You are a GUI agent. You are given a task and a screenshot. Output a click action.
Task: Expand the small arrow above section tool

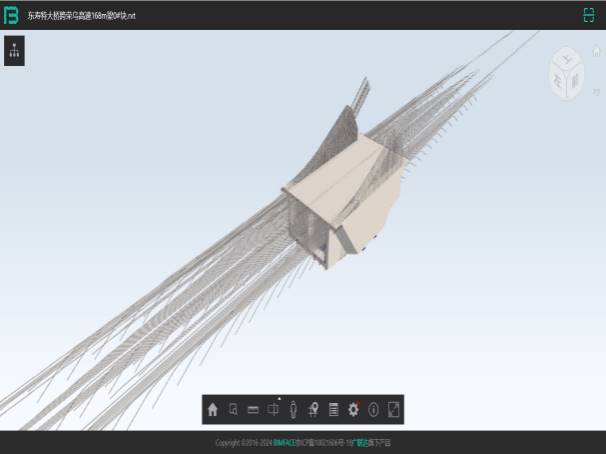(x=278, y=397)
